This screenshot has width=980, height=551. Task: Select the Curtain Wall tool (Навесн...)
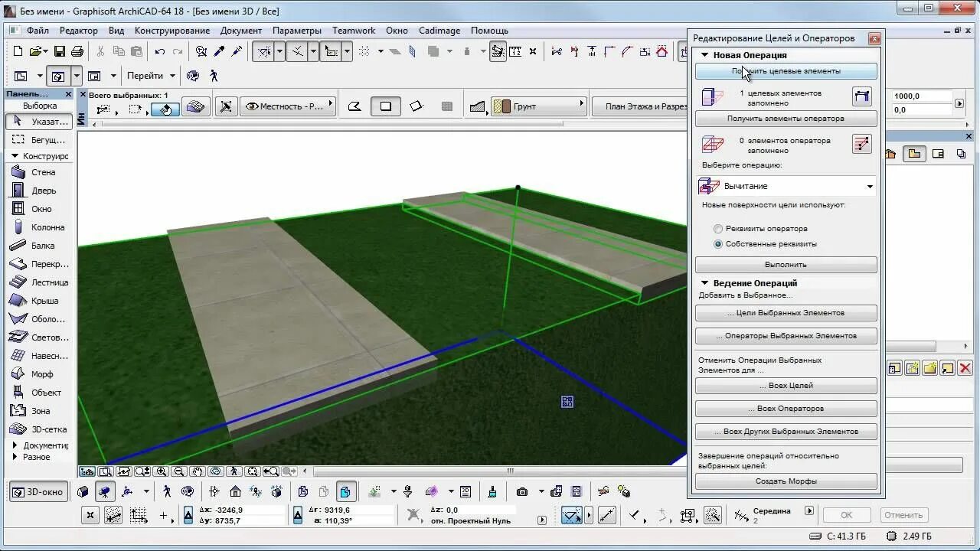(40, 356)
